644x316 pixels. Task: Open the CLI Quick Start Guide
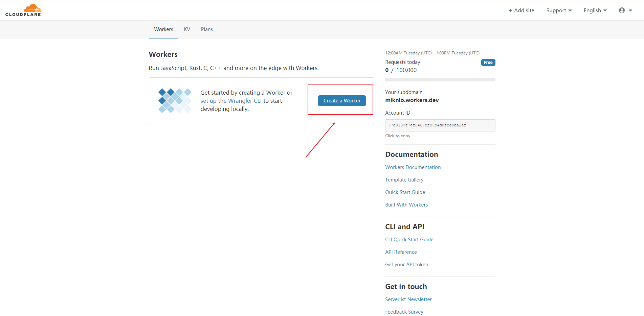tap(409, 239)
